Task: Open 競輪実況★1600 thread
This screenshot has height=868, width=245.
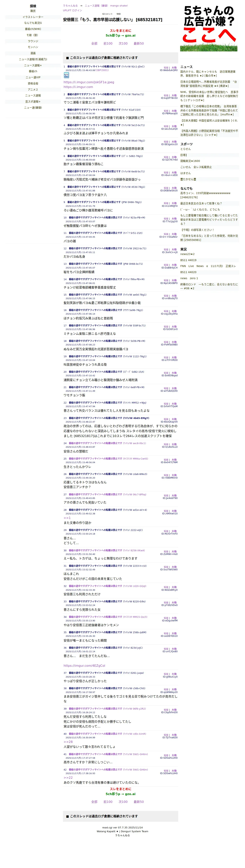Action: click(x=190, y=161)
